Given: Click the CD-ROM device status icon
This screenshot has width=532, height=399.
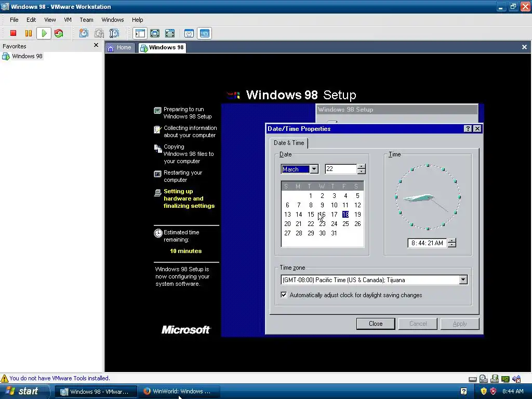Looking at the screenshot, I should click(x=484, y=379).
